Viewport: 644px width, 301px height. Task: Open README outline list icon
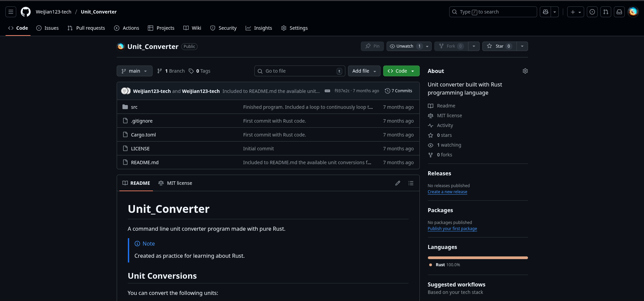(x=411, y=183)
